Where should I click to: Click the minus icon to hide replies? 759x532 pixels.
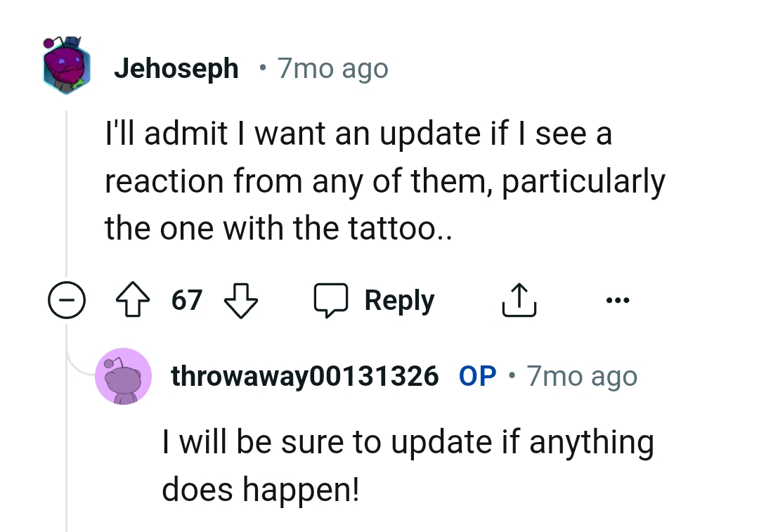click(67, 299)
